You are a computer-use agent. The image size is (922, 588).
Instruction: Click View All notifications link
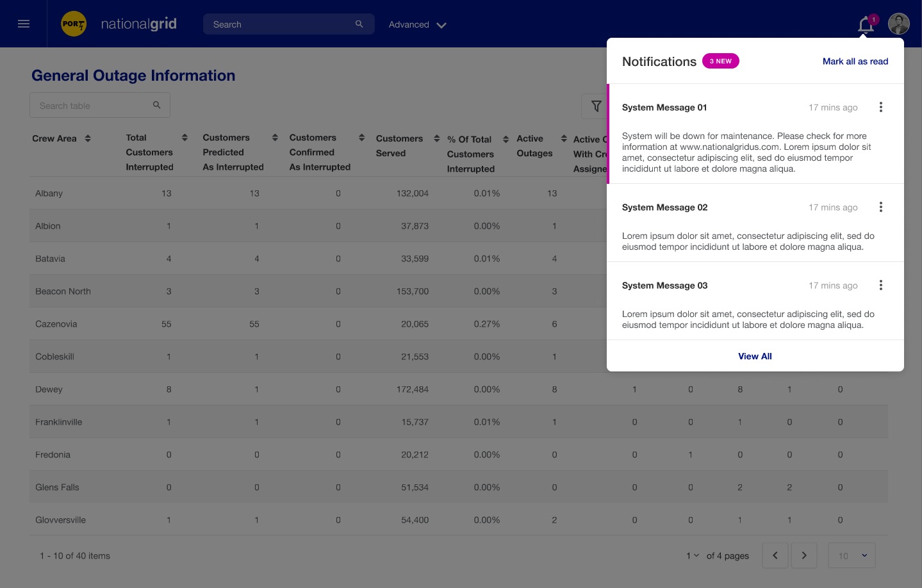(x=755, y=356)
